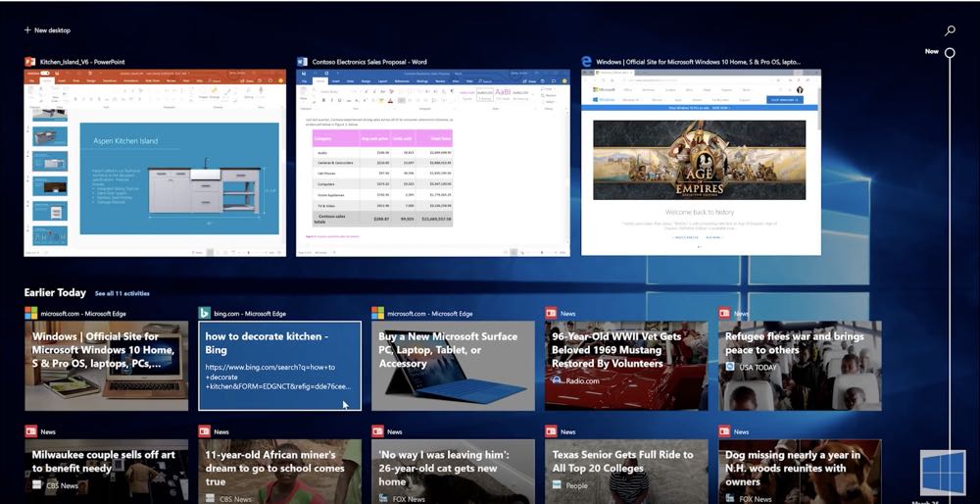Click the PowerPoint icon beside Kitchen_Island_V6

[30, 61]
